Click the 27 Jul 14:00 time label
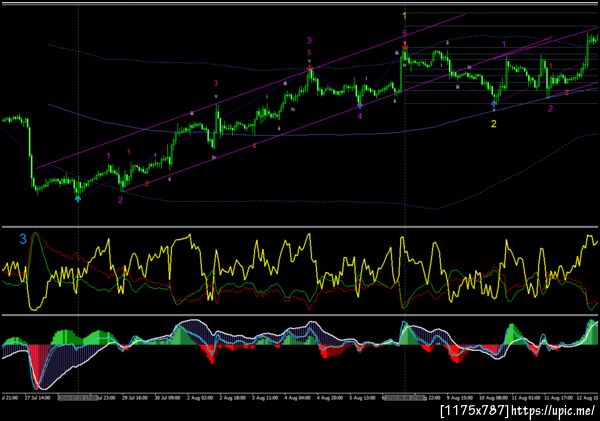The width and height of the screenshot is (600, 421). coord(38,398)
